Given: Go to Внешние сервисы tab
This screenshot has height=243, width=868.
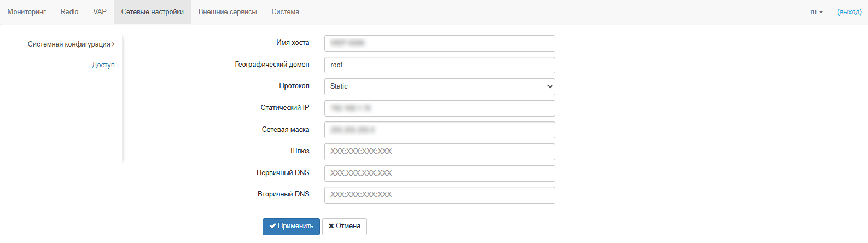Looking at the screenshot, I should (x=228, y=12).
